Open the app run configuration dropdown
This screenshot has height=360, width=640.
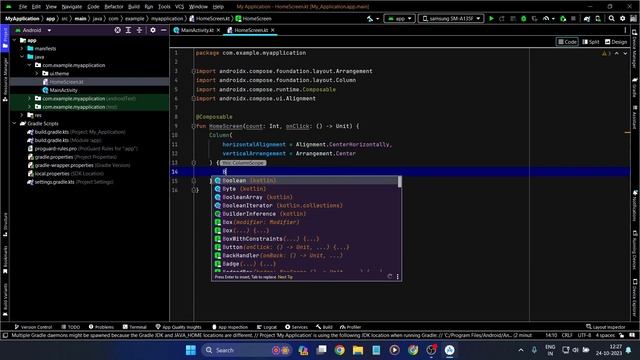coord(399,19)
